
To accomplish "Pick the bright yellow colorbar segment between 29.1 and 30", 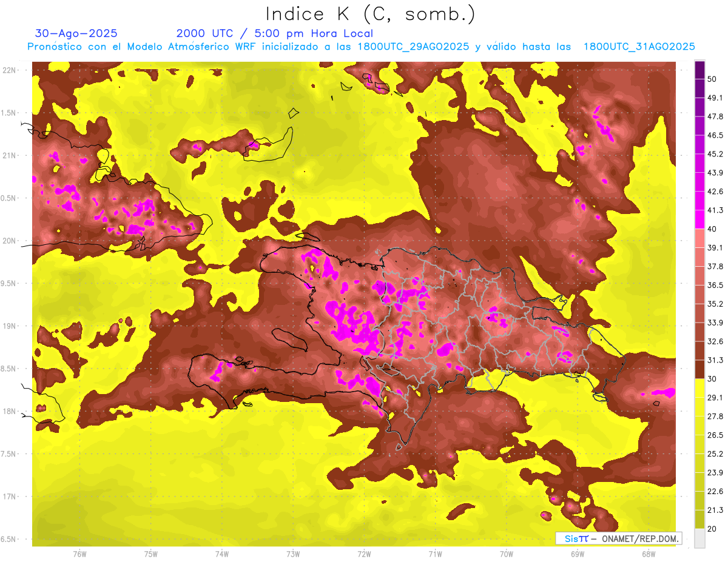I will coord(699,388).
